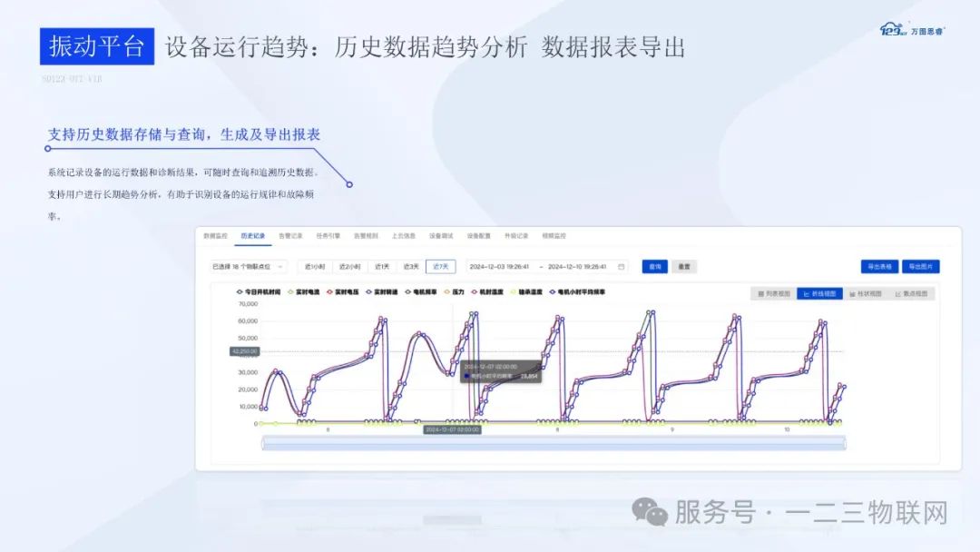Edit the start date 2024-12-03 field

(499, 266)
